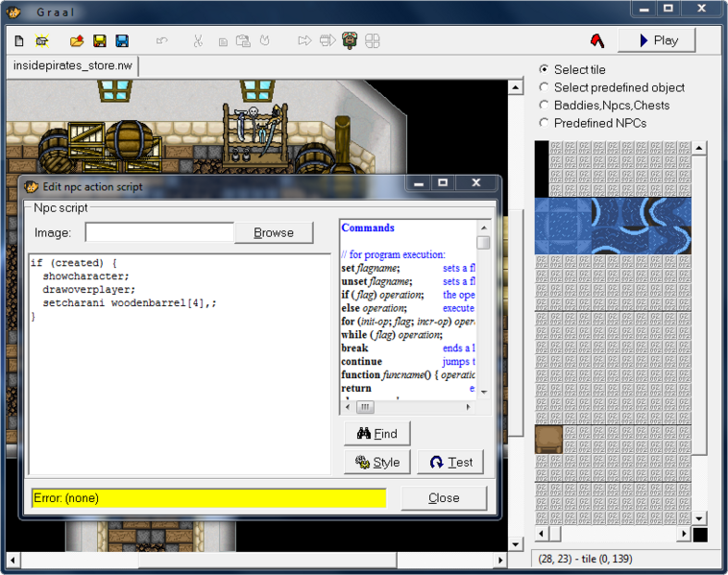Open Find in the script editor
The image size is (728, 575).
point(376,434)
